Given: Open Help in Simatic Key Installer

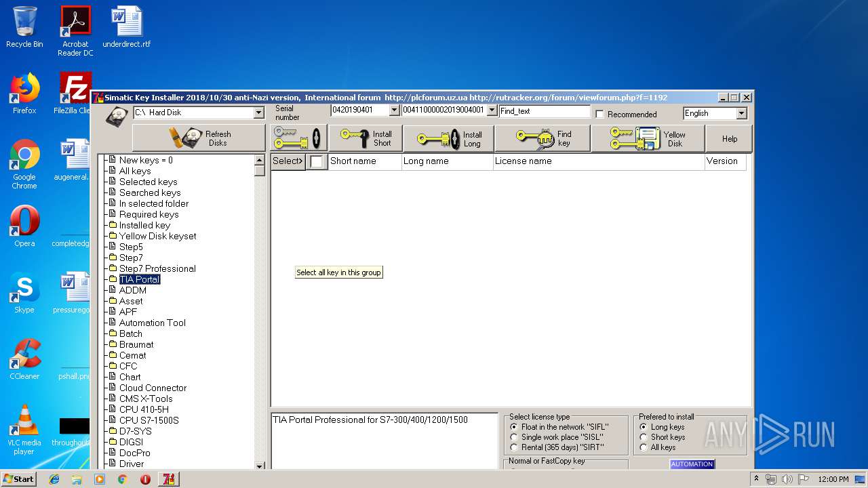Looking at the screenshot, I should [729, 138].
